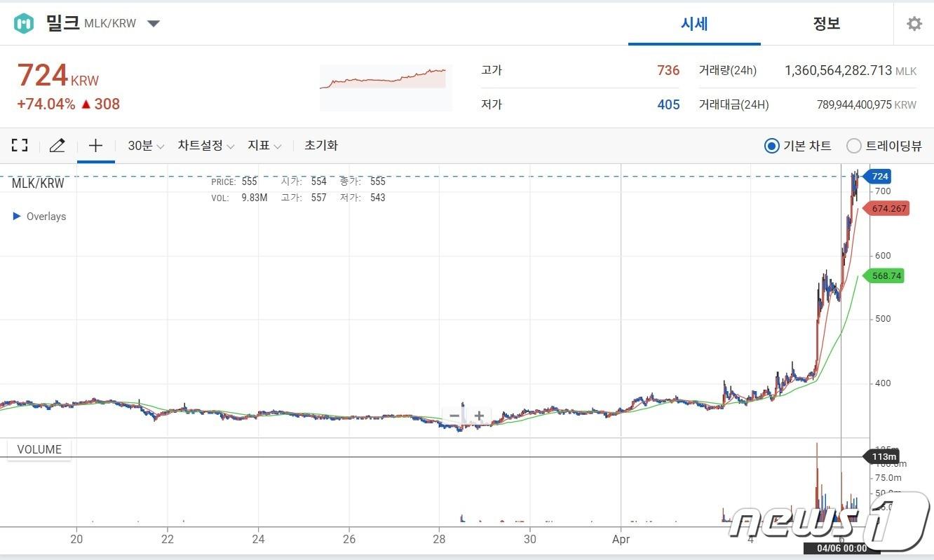Viewport: 934px width, 560px height.
Task: Click the chart zoom-in plus icon
Action: click(478, 416)
